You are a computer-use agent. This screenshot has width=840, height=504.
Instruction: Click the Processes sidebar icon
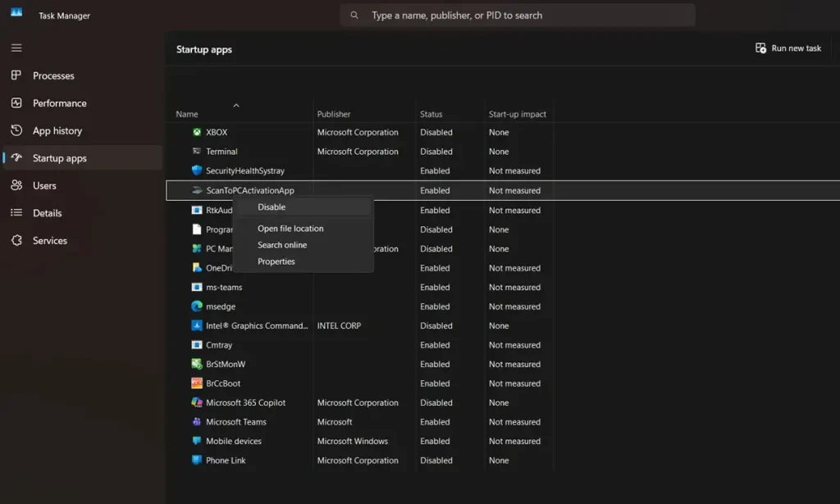tap(16, 75)
